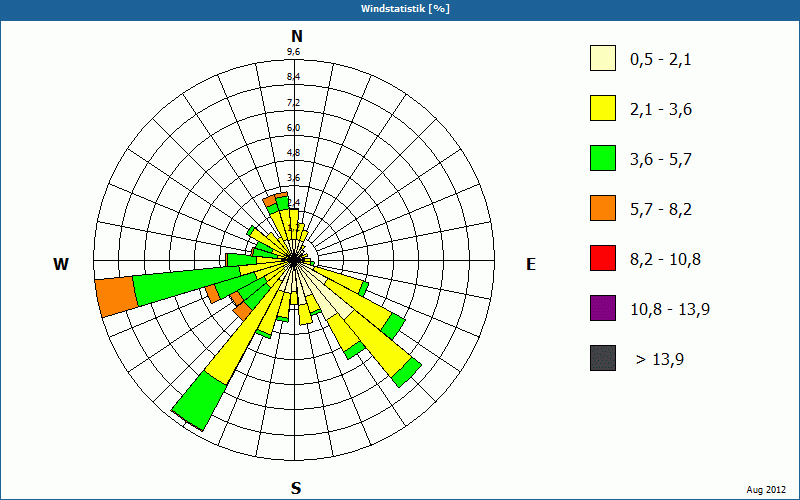Click the yellow 2,1 - 3,6 legend swatch
The height and width of the screenshot is (500, 800).
tap(603, 108)
